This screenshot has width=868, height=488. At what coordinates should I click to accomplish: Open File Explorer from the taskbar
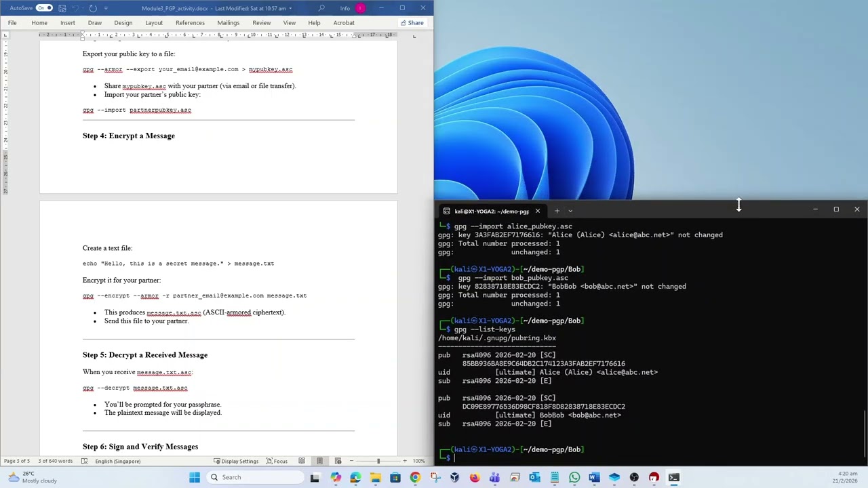[x=375, y=477]
